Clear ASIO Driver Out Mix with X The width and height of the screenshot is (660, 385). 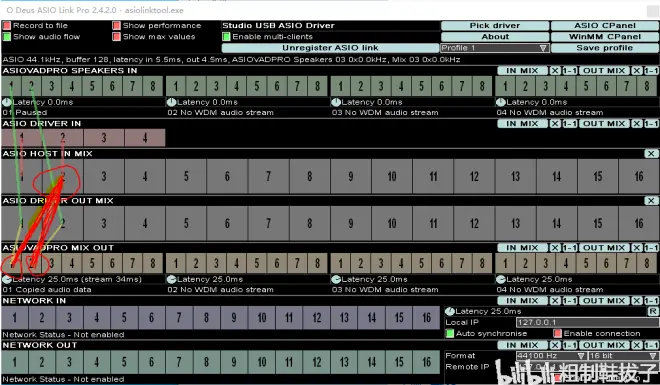[x=651, y=201]
